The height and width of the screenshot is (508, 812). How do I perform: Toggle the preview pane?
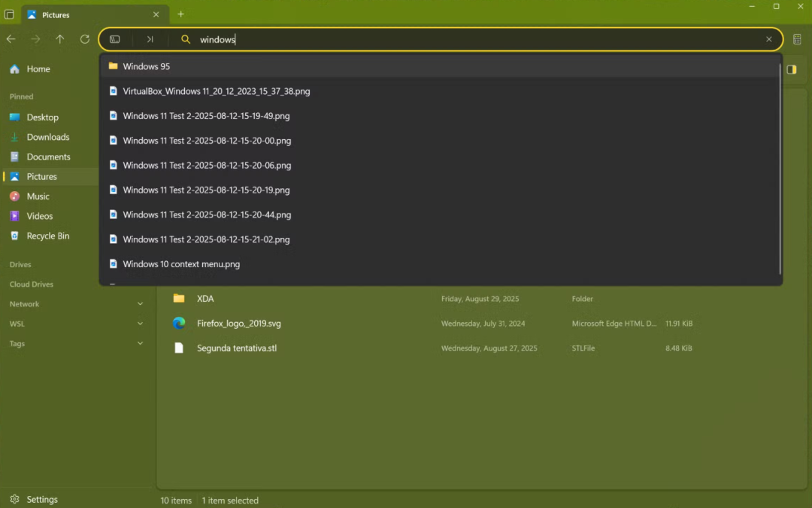tap(792, 69)
